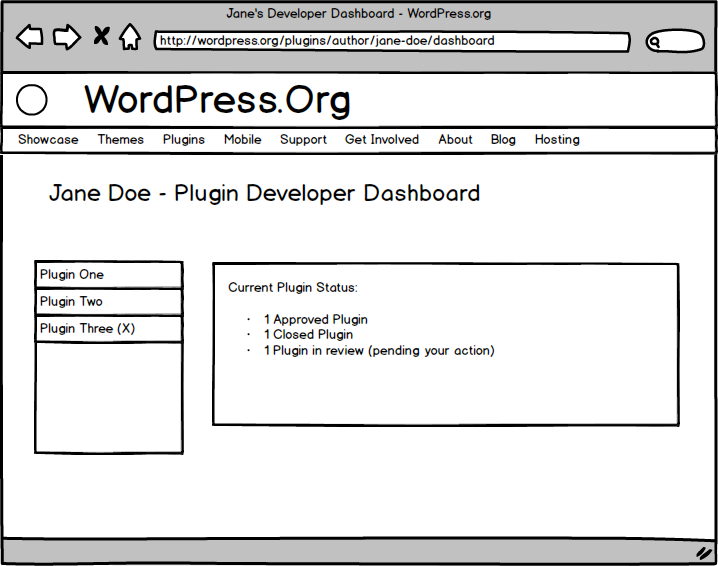
Task: Click the WordPress circle logo
Action: click(32, 100)
